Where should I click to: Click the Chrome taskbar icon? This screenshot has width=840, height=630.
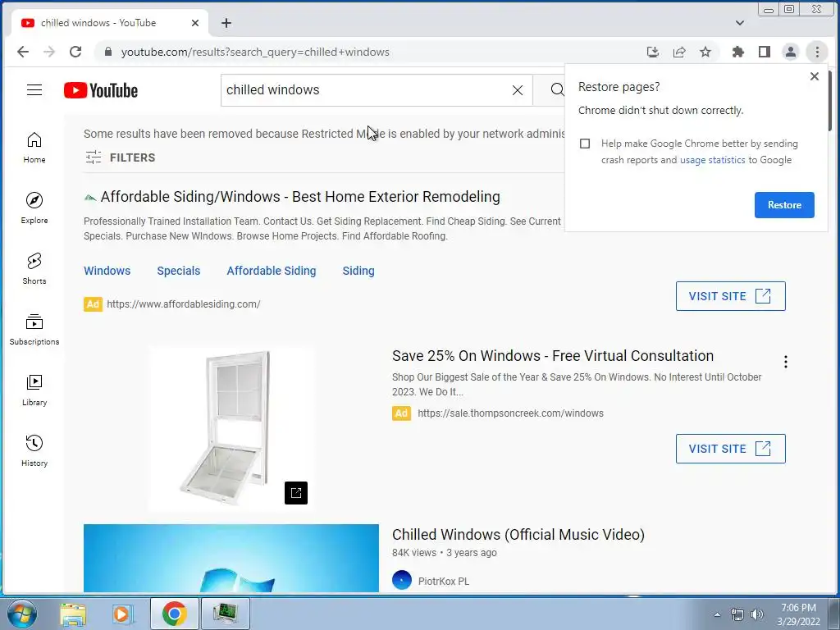[174, 614]
